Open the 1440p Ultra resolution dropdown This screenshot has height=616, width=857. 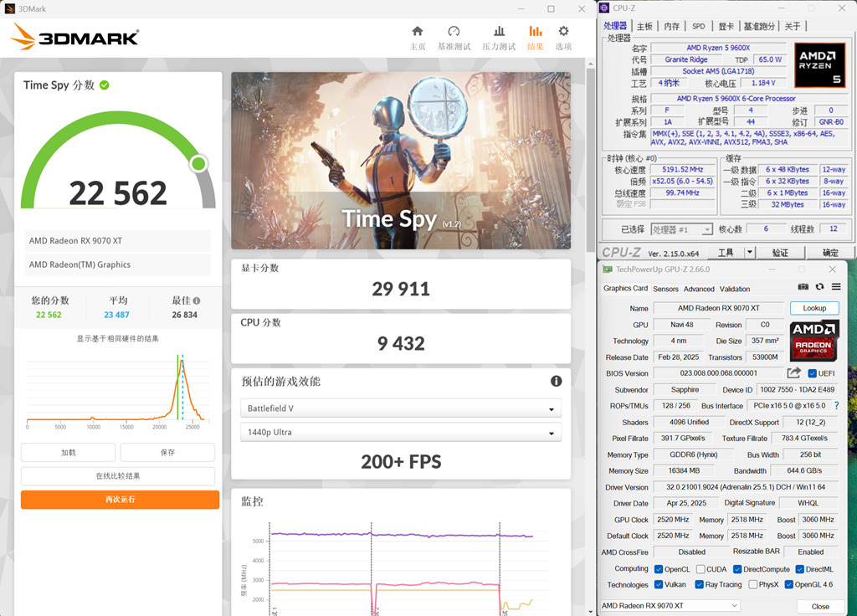pyautogui.click(x=401, y=432)
